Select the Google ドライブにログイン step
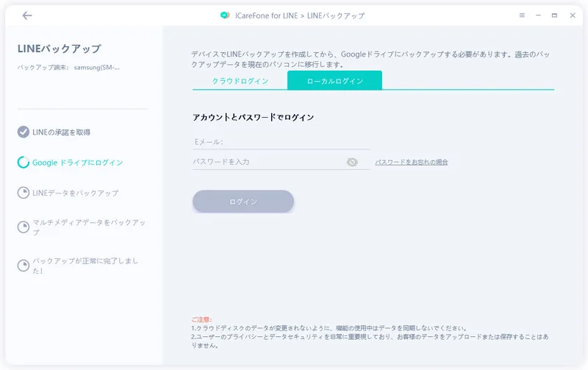 click(x=78, y=163)
